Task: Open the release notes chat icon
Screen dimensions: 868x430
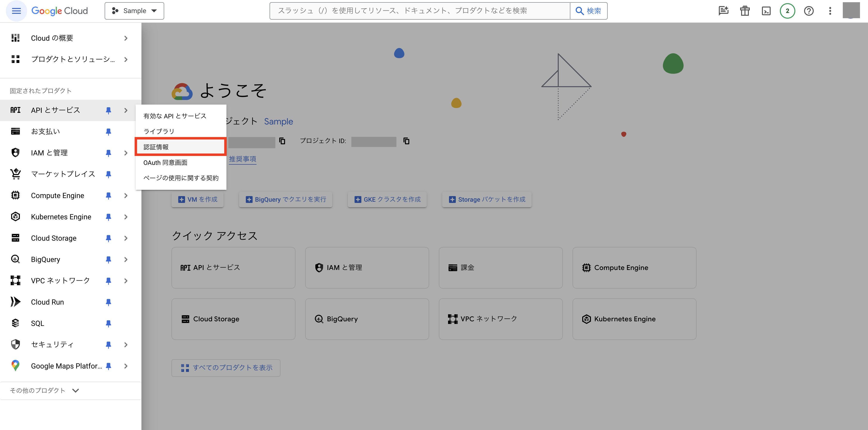Action: (x=723, y=11)
